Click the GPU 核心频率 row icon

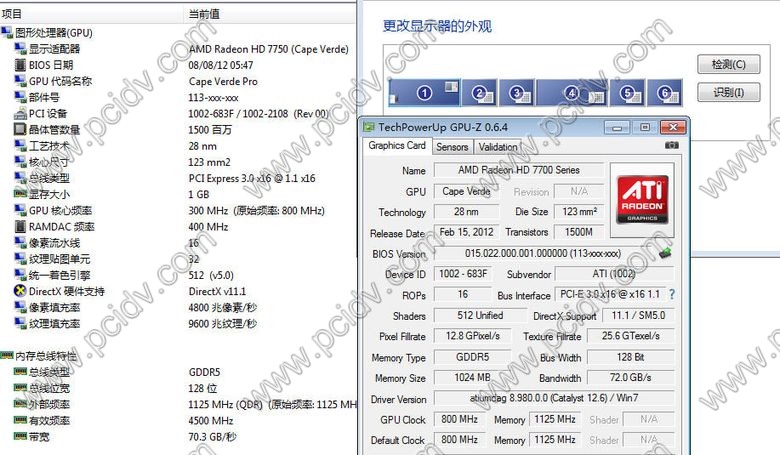click(20, 210)
